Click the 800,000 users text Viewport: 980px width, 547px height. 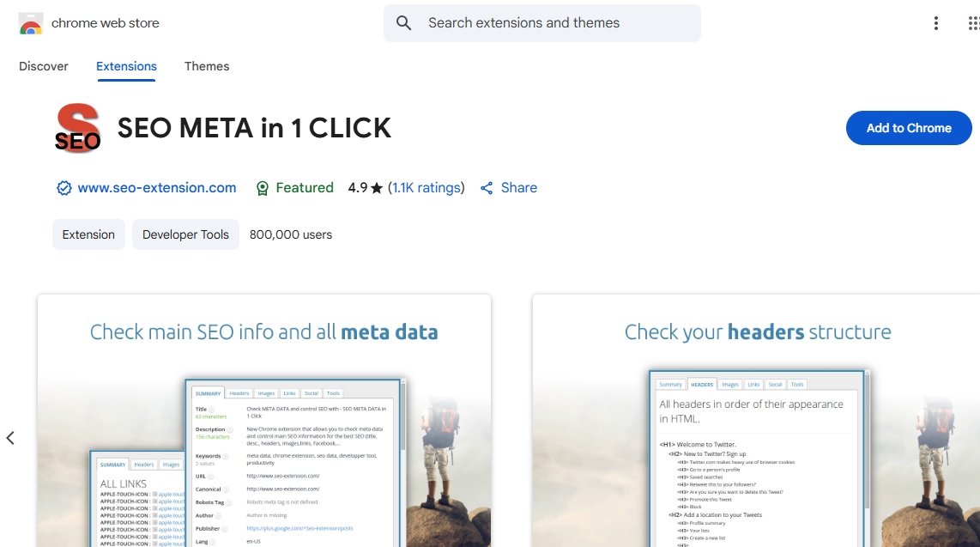[291, 234]
